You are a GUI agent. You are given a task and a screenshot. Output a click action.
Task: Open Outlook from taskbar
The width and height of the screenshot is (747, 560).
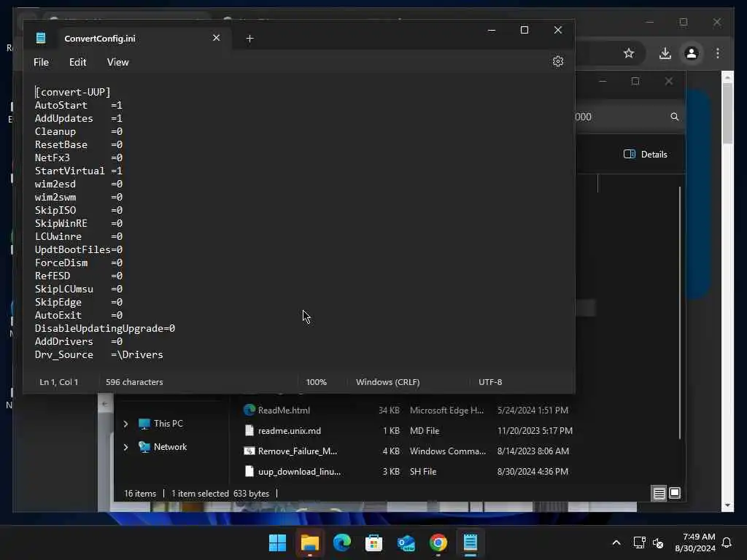[x=406, y=542]
